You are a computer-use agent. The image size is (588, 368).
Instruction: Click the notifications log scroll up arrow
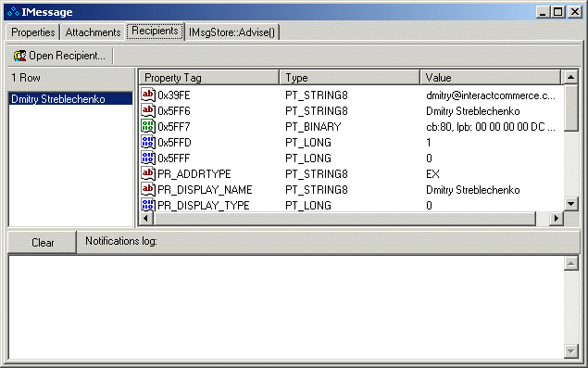click(x=570, y=263)
